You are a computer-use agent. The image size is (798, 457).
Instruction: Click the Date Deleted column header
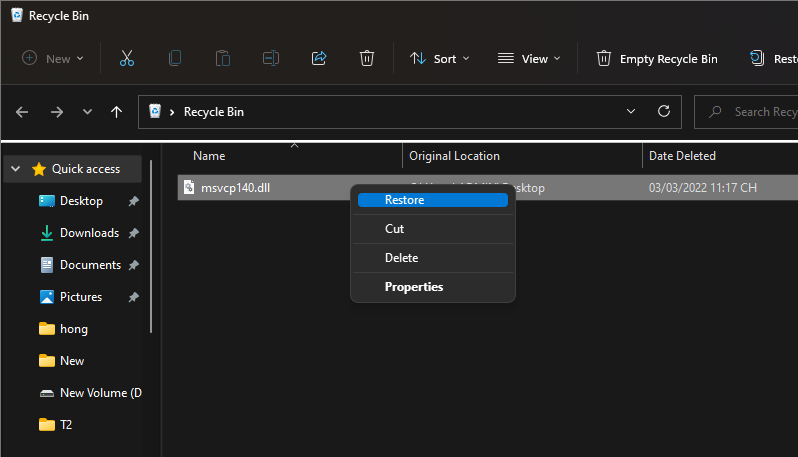[x=682, y=156]
